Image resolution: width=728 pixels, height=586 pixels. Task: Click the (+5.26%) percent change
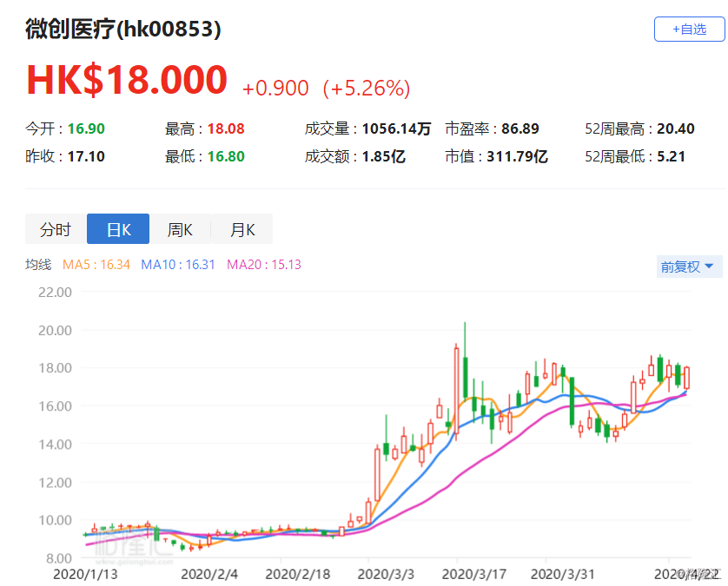tap(367, 89)
